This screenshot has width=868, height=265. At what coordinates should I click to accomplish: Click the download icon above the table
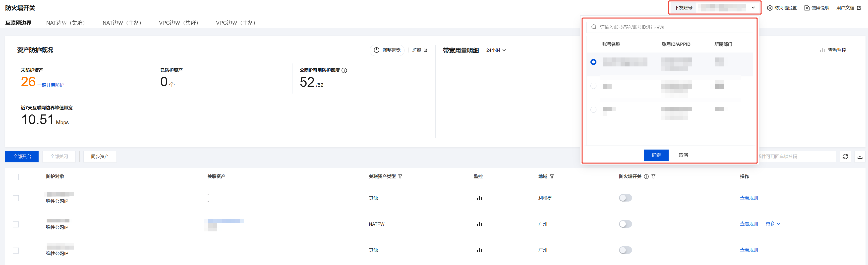(x=860, y=157)
